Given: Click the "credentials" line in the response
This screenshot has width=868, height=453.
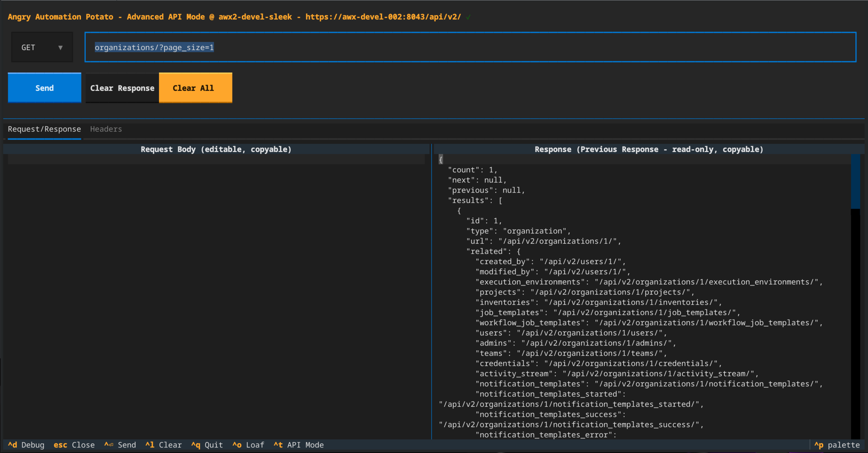Looking at the screenshot, I should (x=598, y=363).
